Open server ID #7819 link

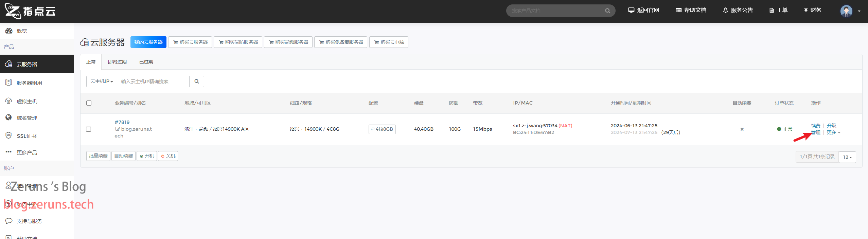(122, 122)
